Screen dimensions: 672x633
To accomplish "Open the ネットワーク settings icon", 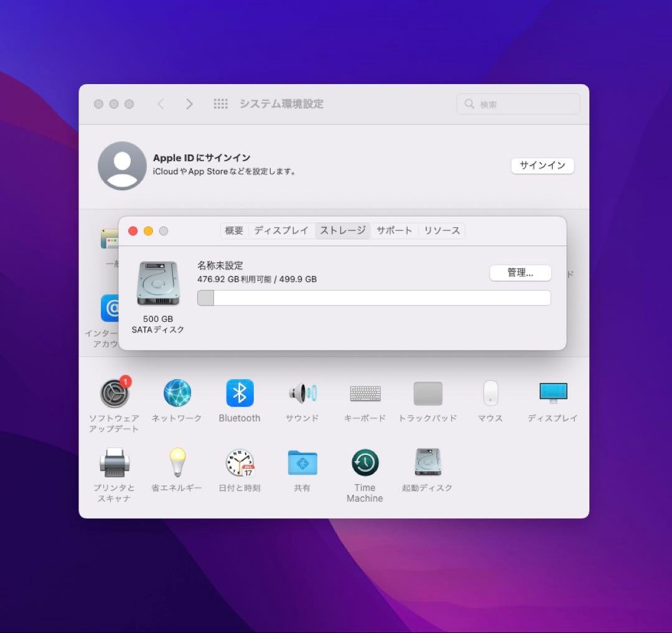I will pyautogui.click(x=177, y=394).
